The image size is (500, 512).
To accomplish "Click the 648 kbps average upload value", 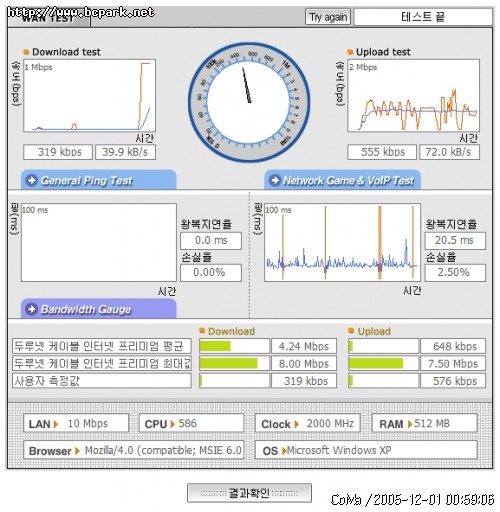I will (453, 346).
